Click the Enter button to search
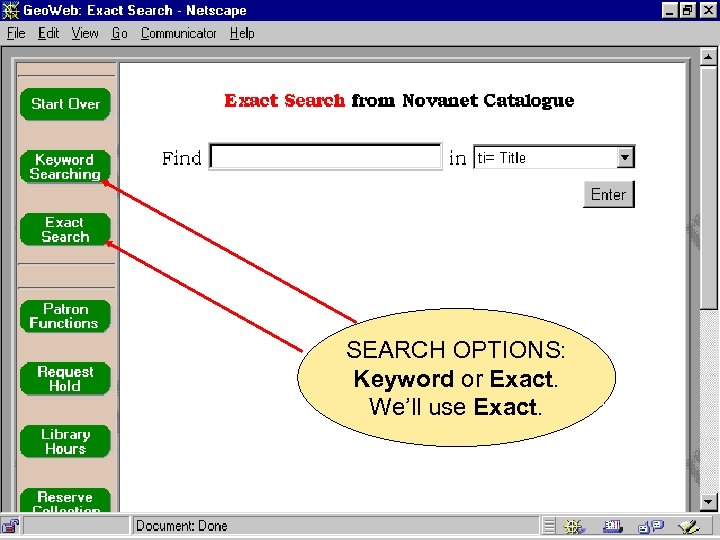This screenshot has height=540, width=720. 609,194
